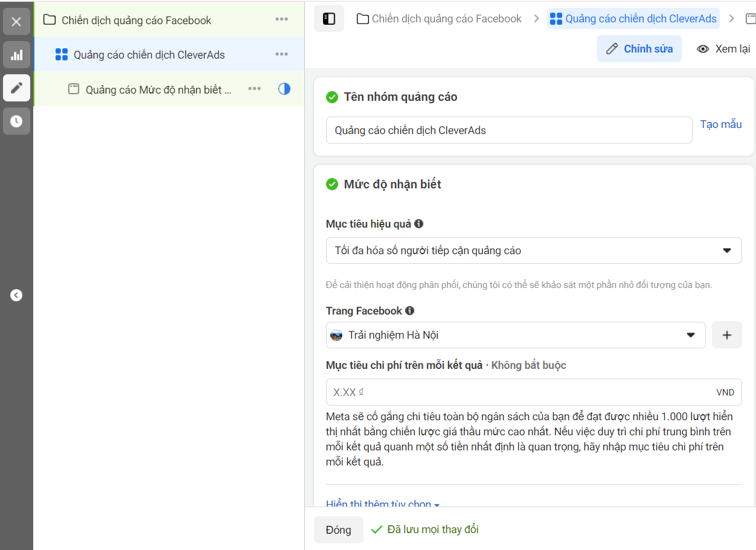Click the Không bắt buộc label
This screenshot has width=756, height=550.
529,365
